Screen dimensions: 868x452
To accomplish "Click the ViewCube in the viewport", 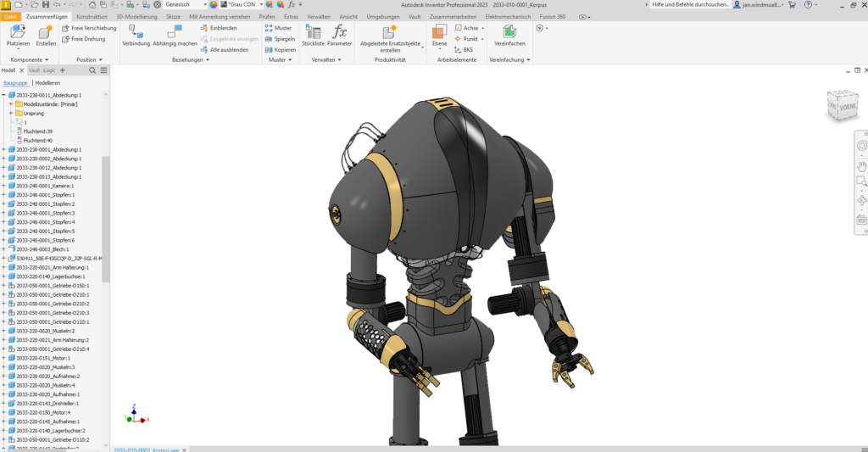I will coord(843,104).
